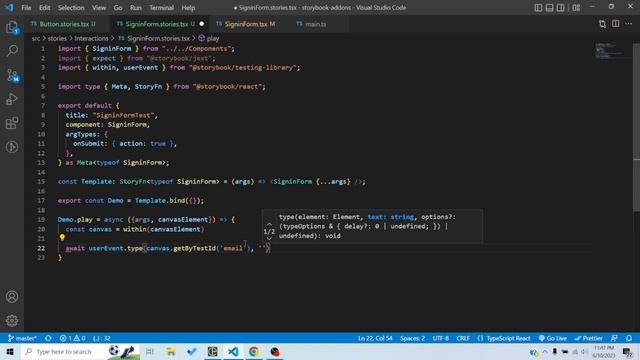Click the unsaved dot on SigninForm.stories.tsx tab
This screenshot has height=360, width=640.
pos(202,24)
